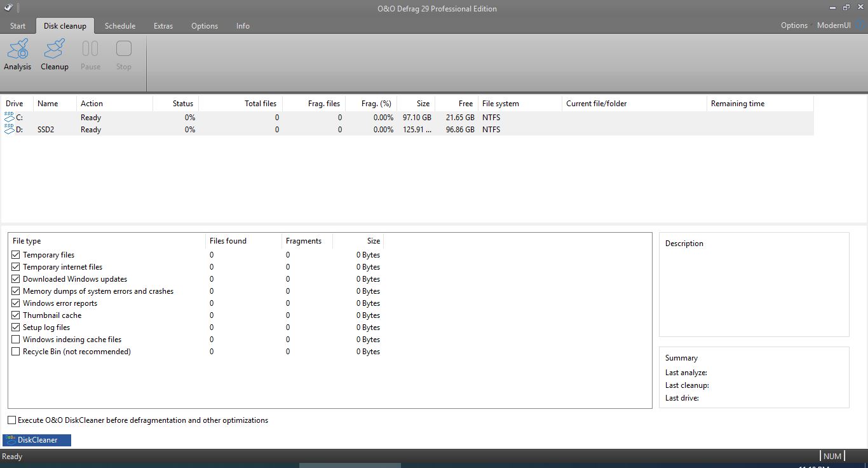This screenshot has width=868, height=468.
Task: Click the C: drive SSD icon
Action: tap(10, 117)
